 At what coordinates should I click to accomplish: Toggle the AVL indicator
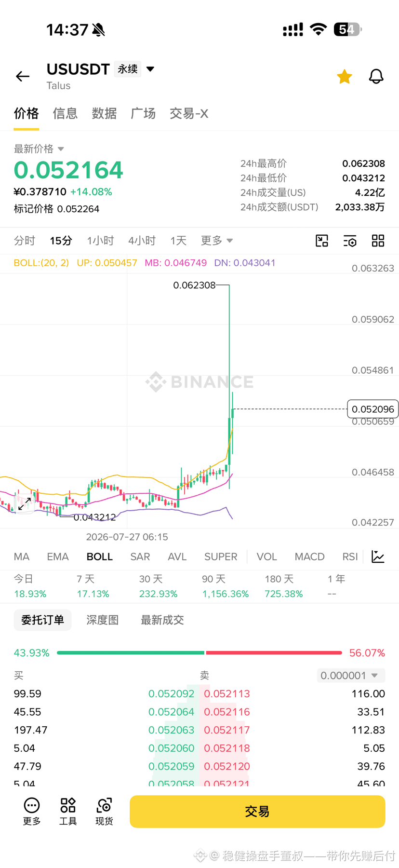tap(177, 556)
